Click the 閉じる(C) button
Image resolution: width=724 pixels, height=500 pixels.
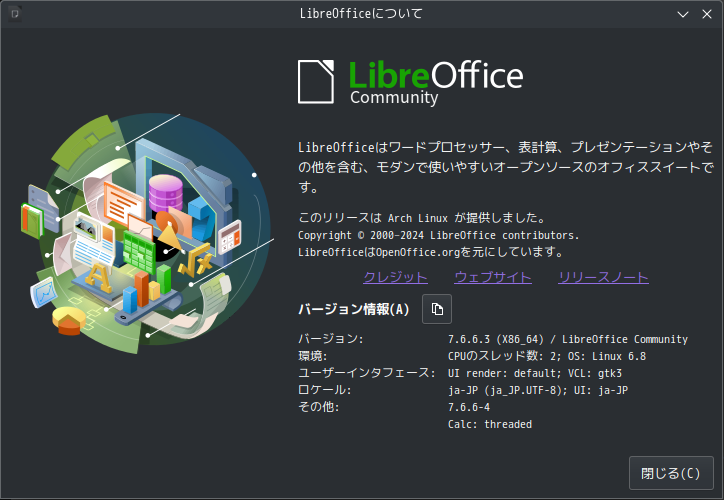671,473
